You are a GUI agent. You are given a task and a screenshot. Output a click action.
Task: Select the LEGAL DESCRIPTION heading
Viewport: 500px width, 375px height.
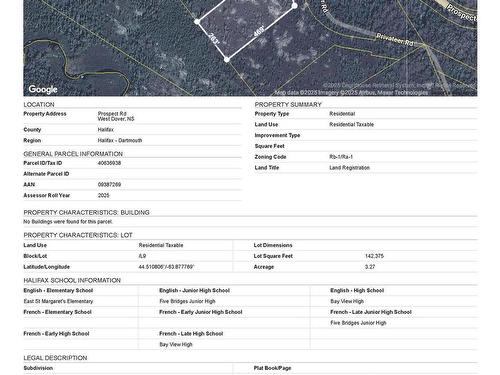point(55,358)
